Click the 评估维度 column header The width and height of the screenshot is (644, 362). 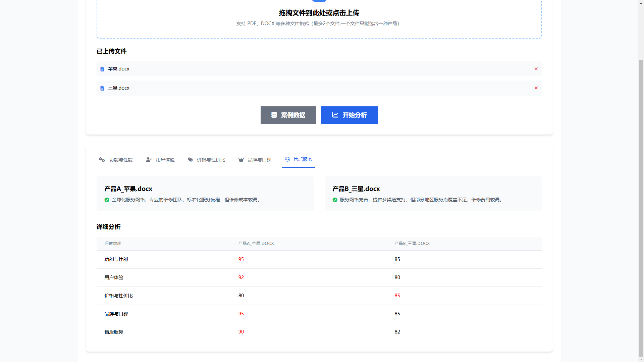coord(113,244)
